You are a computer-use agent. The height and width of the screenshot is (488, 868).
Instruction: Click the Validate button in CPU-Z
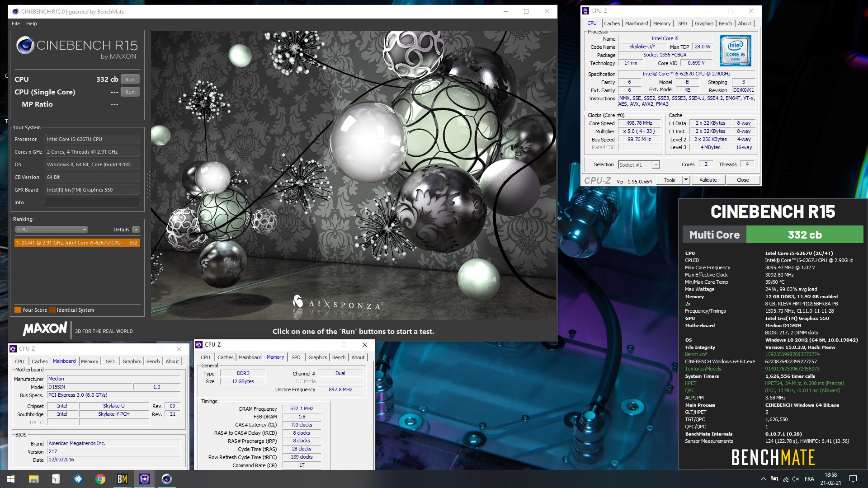(x=708, y=180)
